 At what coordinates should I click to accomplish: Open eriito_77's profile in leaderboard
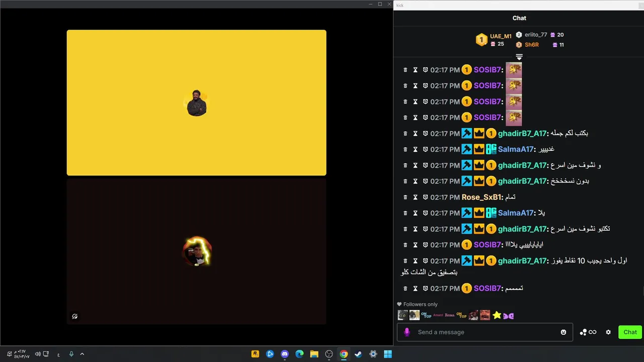click(535, 35)
